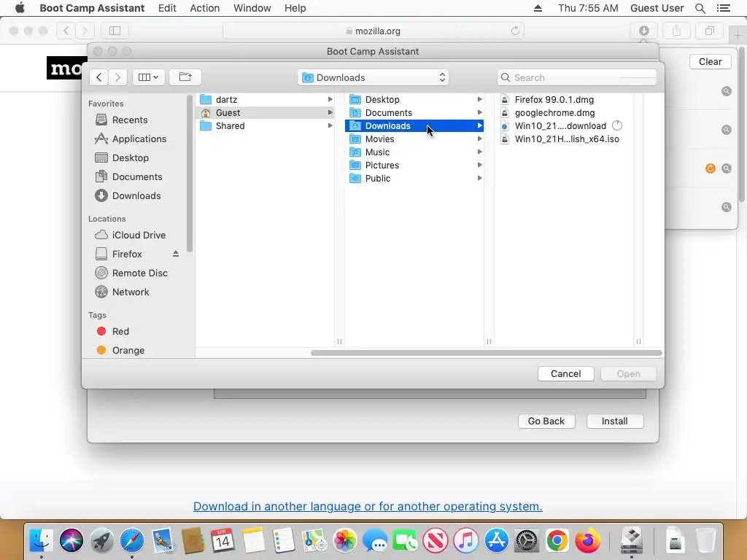Viewport: 747px width, 560px height.
Task: Open column view options dropdown
Action: click(x=149, y=77)
